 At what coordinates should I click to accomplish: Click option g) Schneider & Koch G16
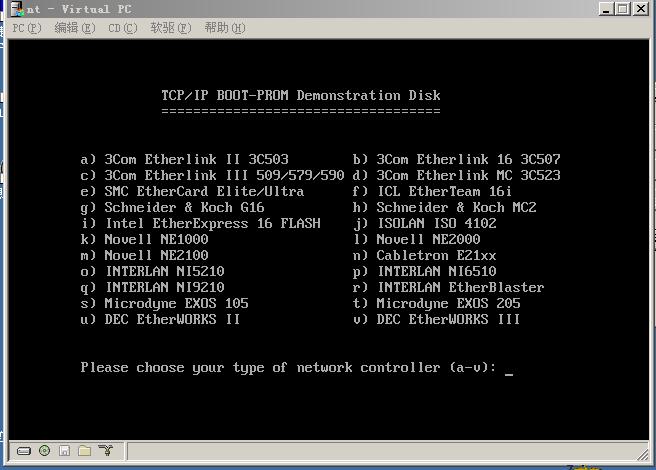[172, 208]
